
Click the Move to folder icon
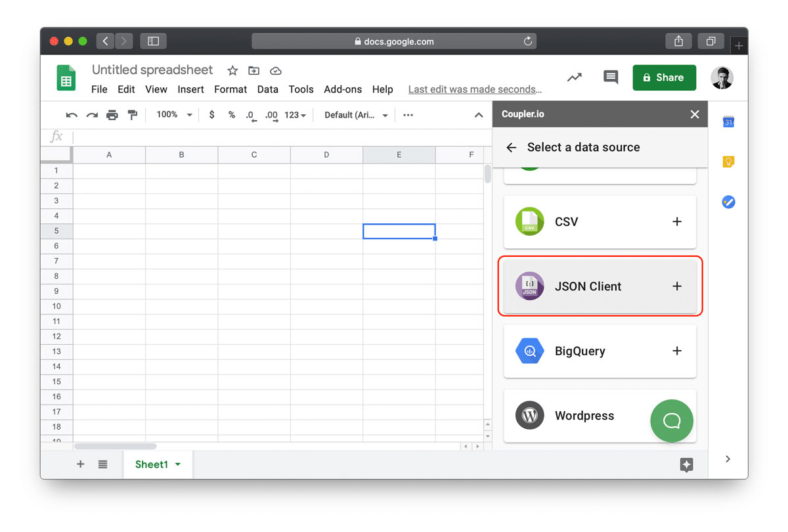pyautogui.click(x=253, y=71)
